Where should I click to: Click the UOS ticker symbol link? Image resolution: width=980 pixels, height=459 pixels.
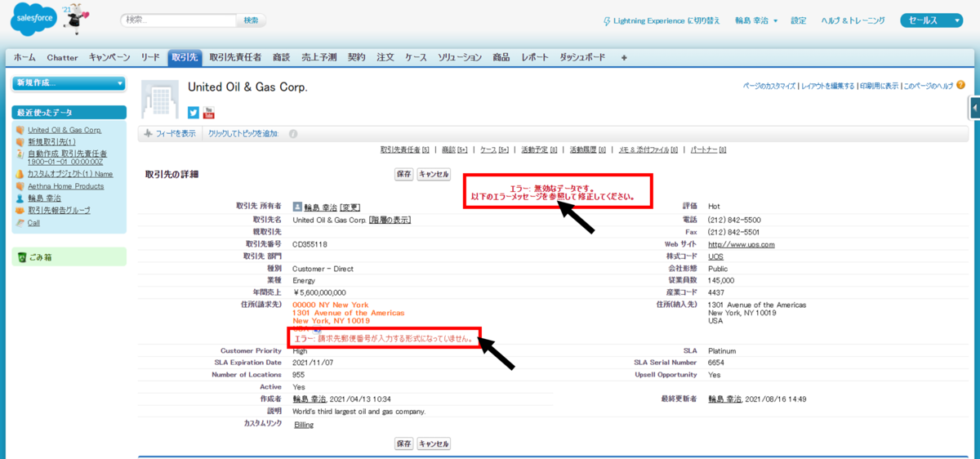click(x=715, y=256)
